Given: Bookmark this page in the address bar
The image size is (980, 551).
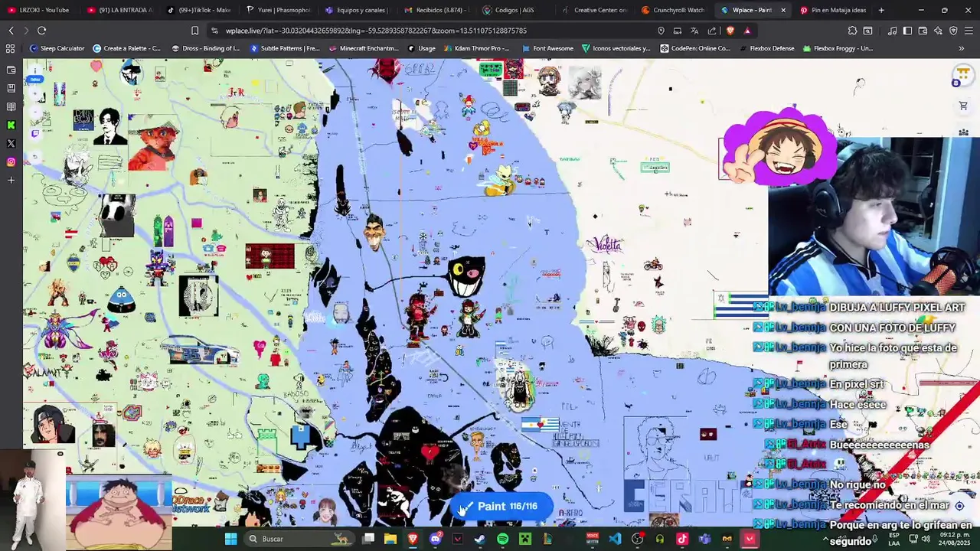Looking at the screenshot, I should click(194, 31).
